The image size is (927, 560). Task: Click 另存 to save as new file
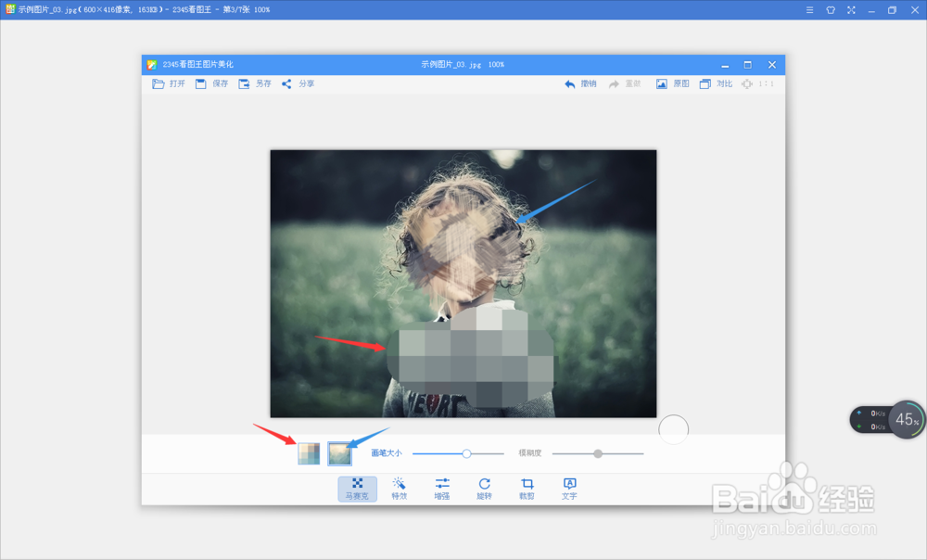point(255,84)
